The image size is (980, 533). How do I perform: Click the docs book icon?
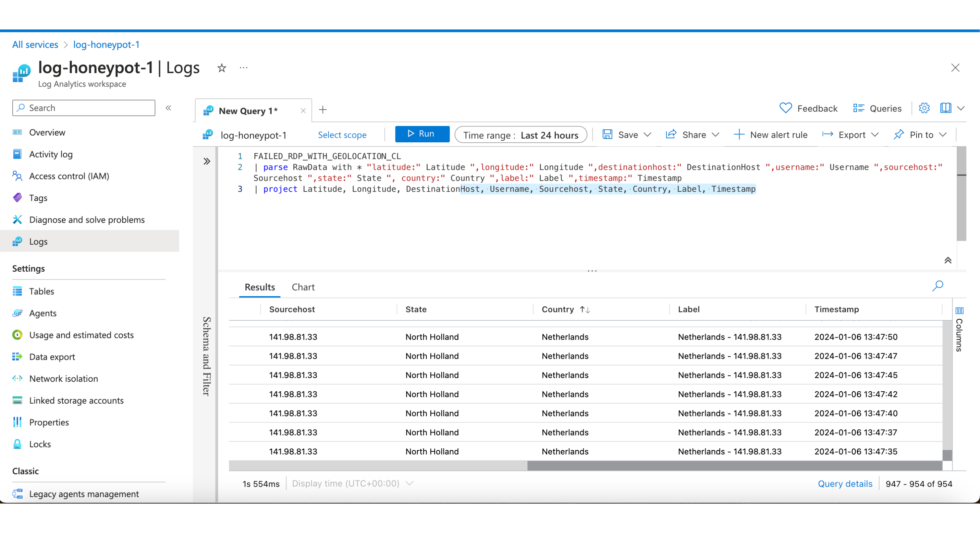pyautogui.click(x=945, y=108)
